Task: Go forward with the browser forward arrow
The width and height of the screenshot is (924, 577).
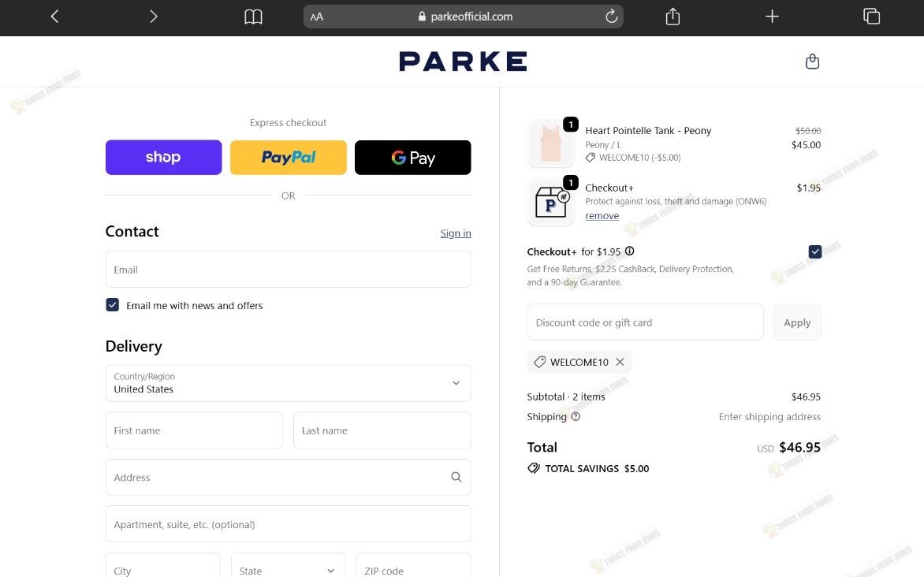Action: click(153, 17)
